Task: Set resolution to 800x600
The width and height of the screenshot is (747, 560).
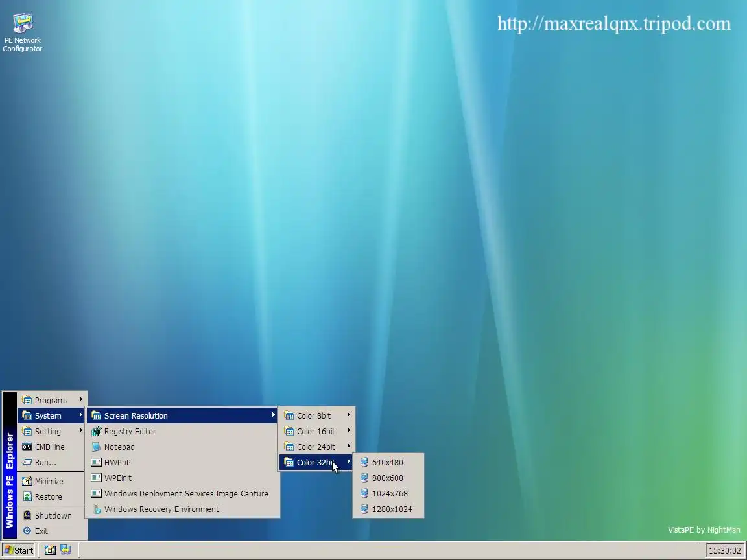Action: [388, 478]
